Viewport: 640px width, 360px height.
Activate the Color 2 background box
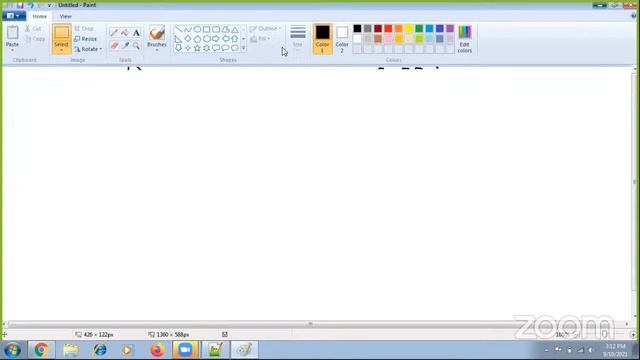342,39
